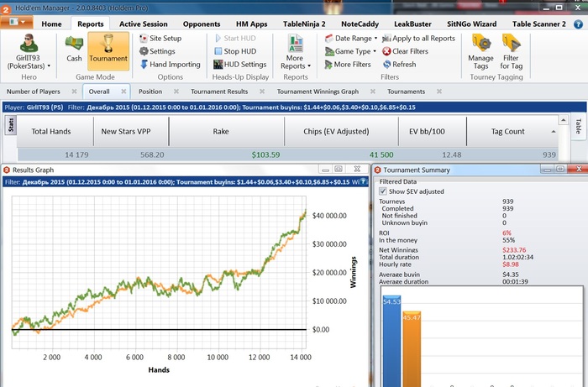Refresh the report data

coord(399,65)
